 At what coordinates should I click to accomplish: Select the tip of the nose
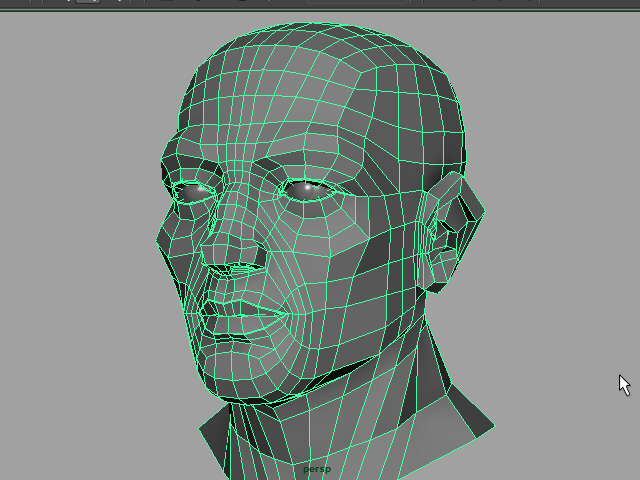click(x=213, y=252)
